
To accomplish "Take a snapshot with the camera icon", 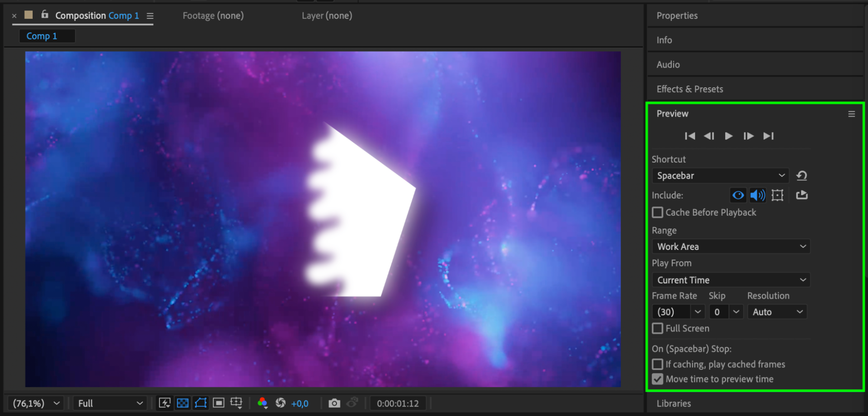I will [334, 403].
